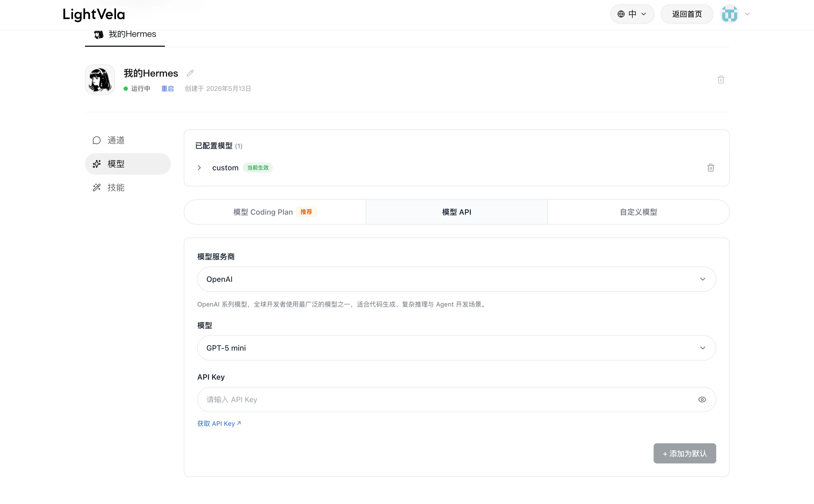Click the Hermes avatar portrait image
Image resolution: width=814 pixels, height=504 pixels.
[100, 80]
